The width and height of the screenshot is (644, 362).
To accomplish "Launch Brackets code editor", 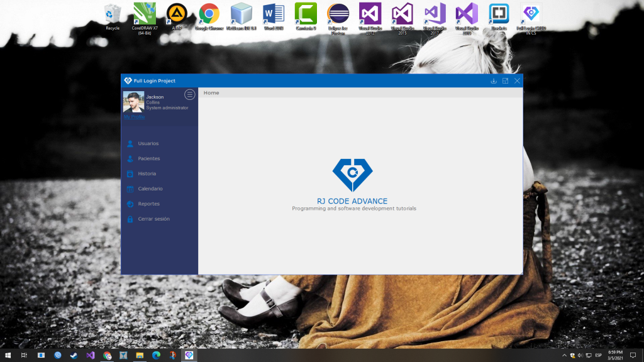I will pos(499,14).
